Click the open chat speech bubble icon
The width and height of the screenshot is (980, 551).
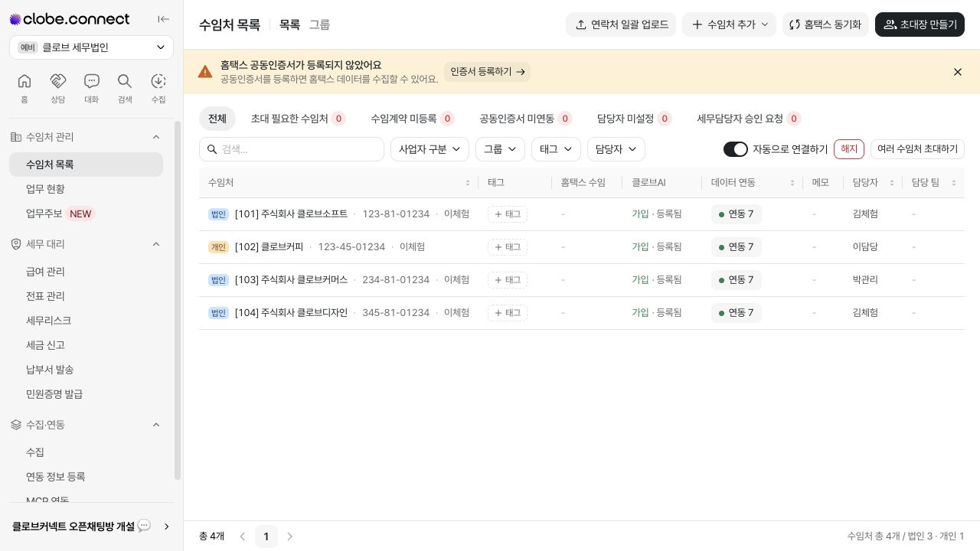(x=144, y=526)
